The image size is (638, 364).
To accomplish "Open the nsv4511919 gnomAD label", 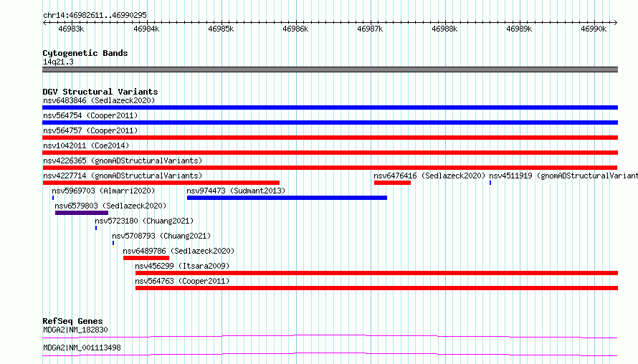I will [x=563, y=176].
